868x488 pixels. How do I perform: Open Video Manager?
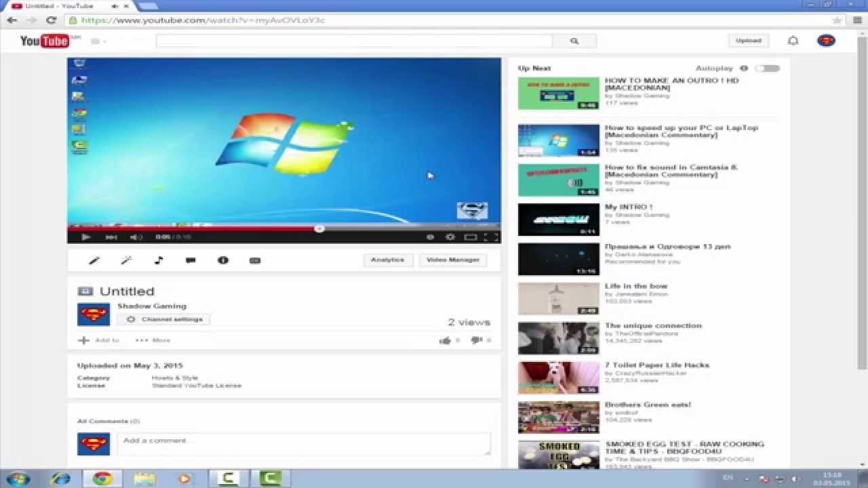(453, 260)
